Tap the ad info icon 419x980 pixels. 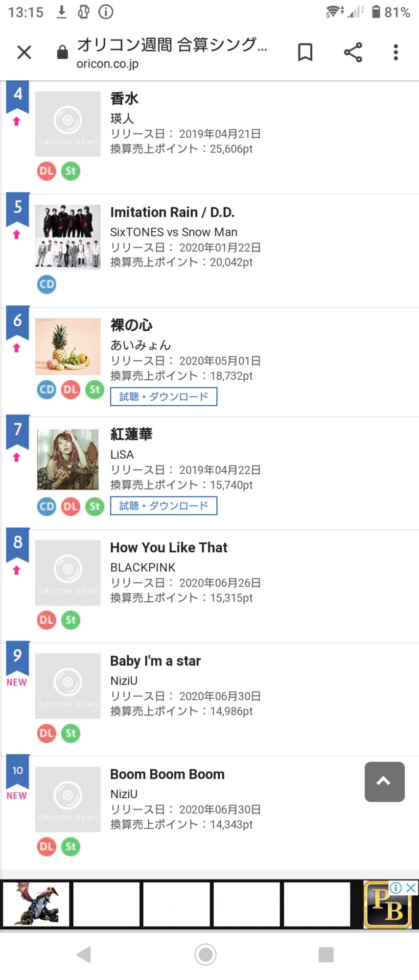tap(396, 887)
